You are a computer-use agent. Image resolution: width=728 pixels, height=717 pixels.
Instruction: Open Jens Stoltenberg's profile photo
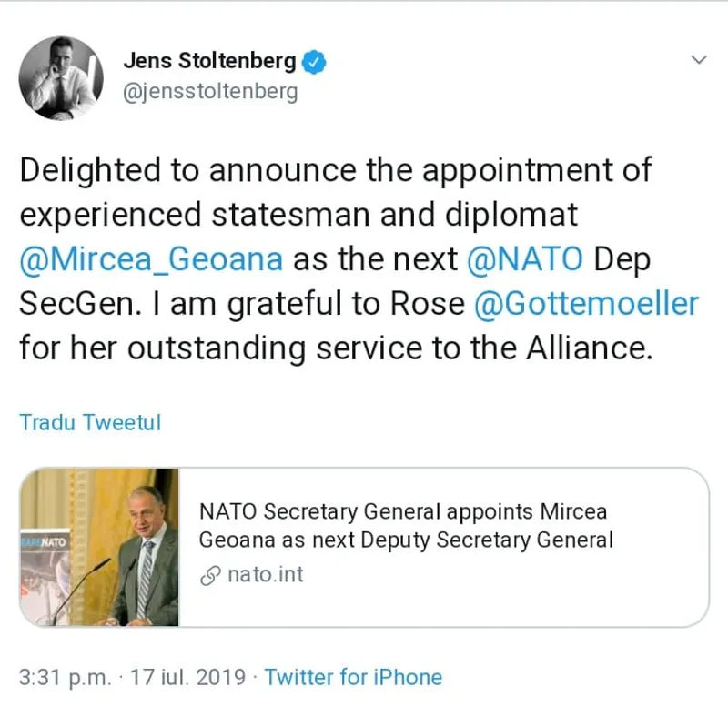pos(62,77)
